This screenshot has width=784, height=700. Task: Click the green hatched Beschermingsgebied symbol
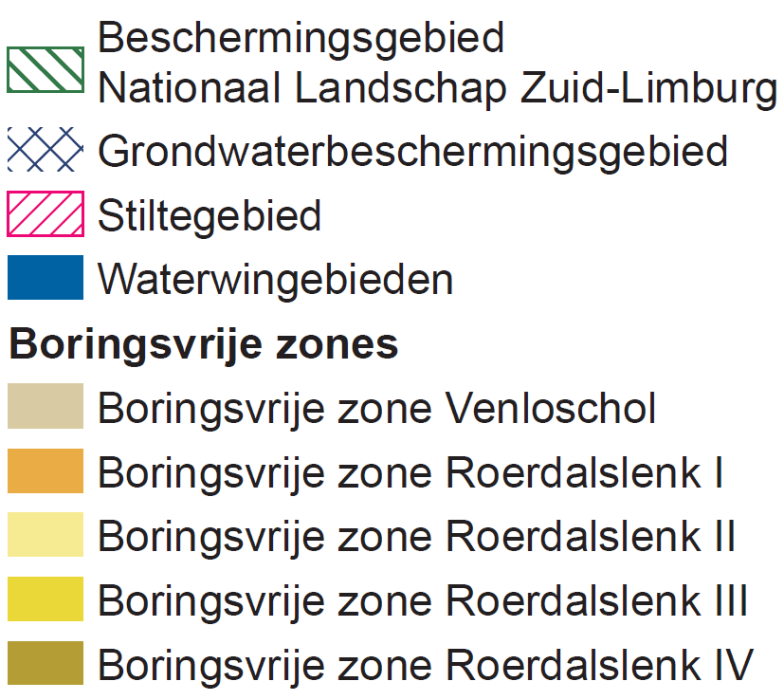[46, 69]
